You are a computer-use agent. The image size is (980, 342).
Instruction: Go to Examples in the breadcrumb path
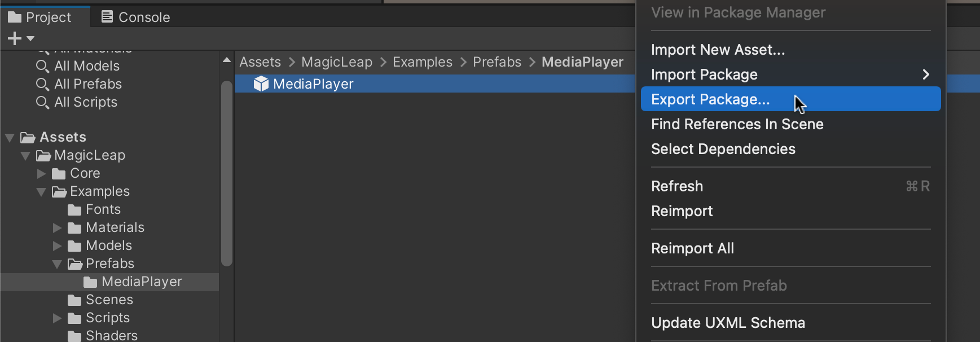(x=422, y=62)
